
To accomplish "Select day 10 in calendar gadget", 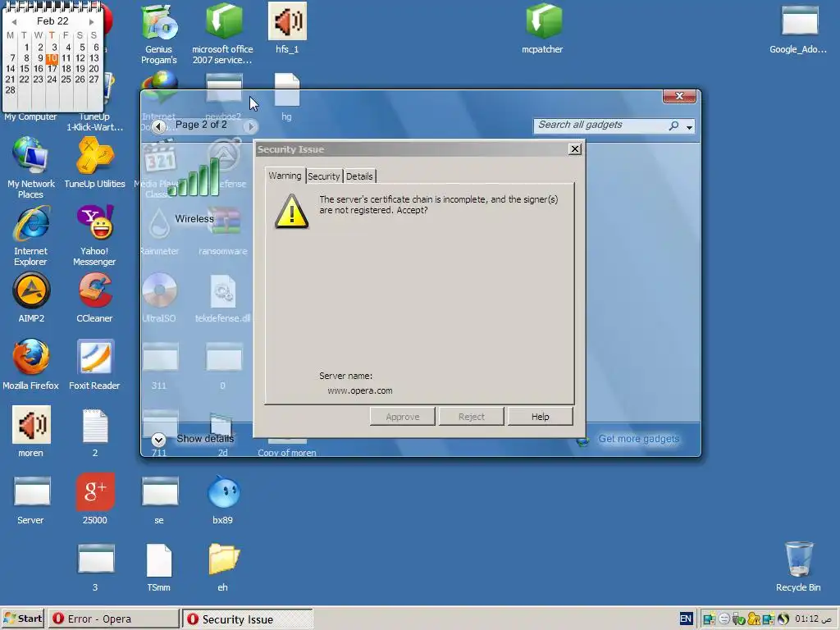I will pyautogui.click(x=52, y=58).
